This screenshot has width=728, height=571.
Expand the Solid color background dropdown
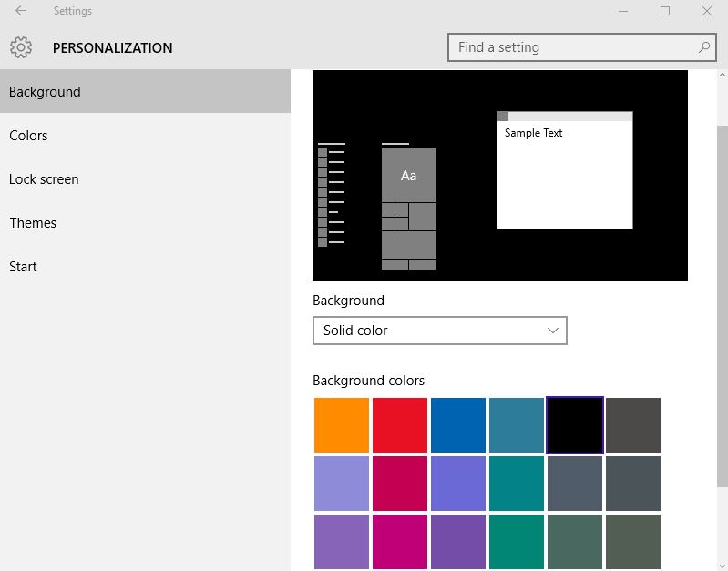(440, 331)
